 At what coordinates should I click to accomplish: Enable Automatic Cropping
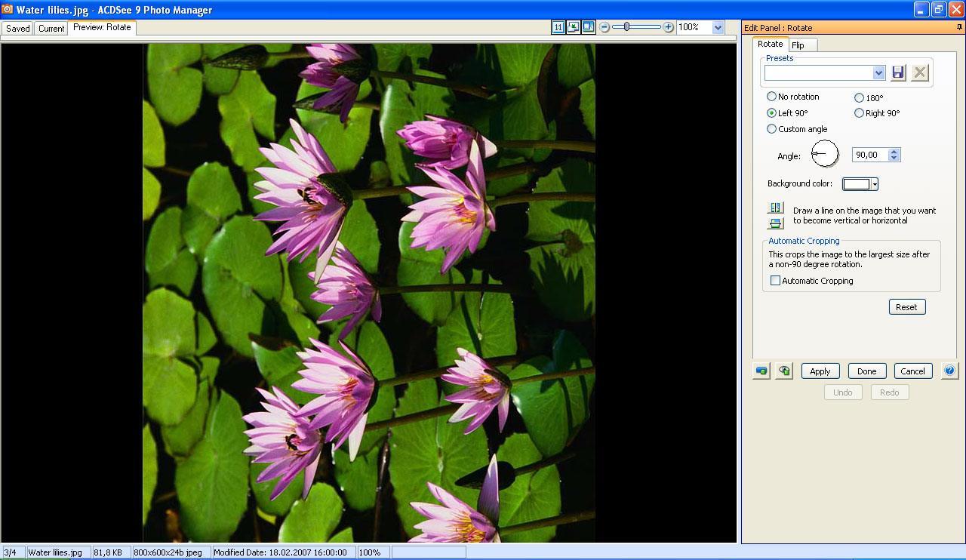(775, 280)
